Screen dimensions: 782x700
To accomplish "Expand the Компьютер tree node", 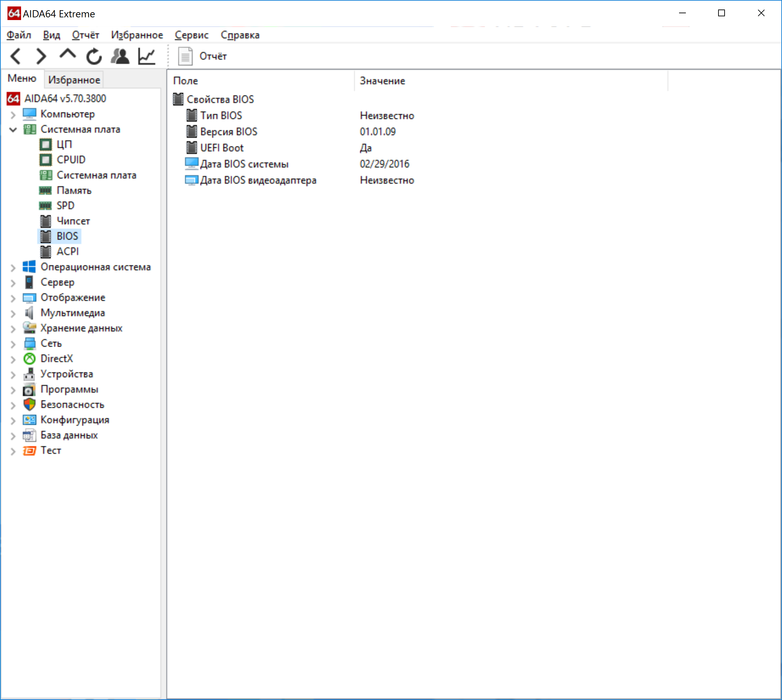I will 13,115.
